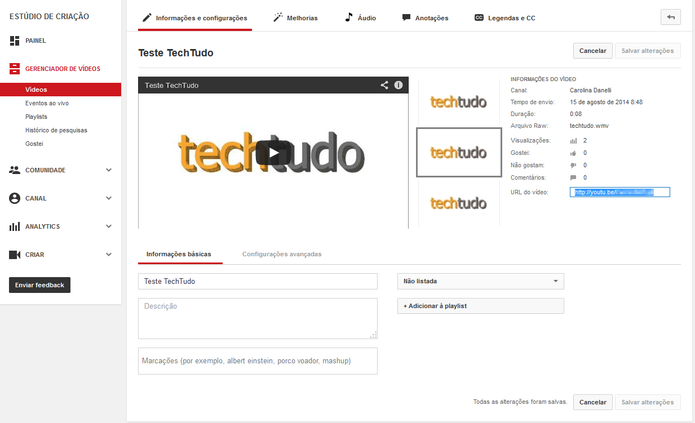Image resolution: width=695 pixels, height=423 pixels.
Task: Click the techtudo.wmv file name
Action: coord(589,126)
